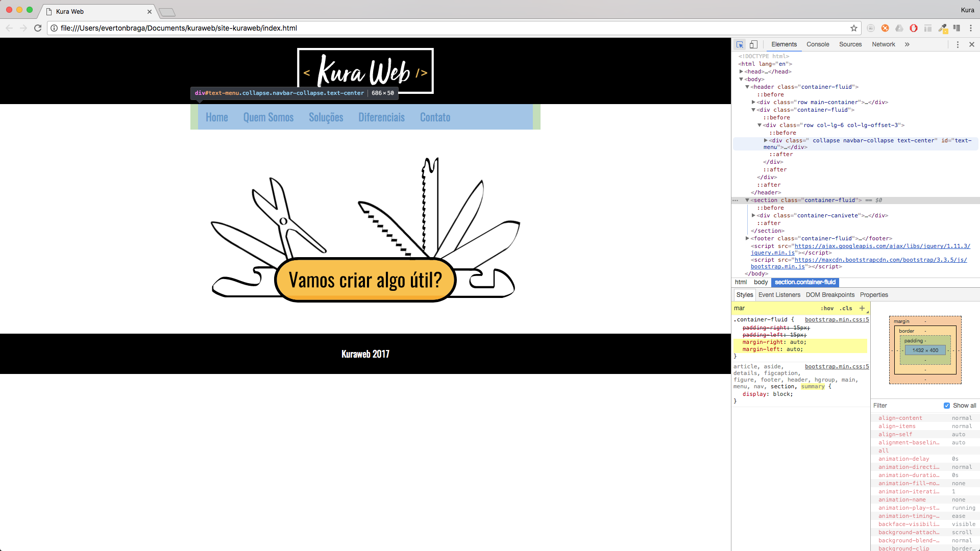Image resolution: width=980 pixels, height=551 pixels.
Task: Switch to the Network tab
Action: 884,44
